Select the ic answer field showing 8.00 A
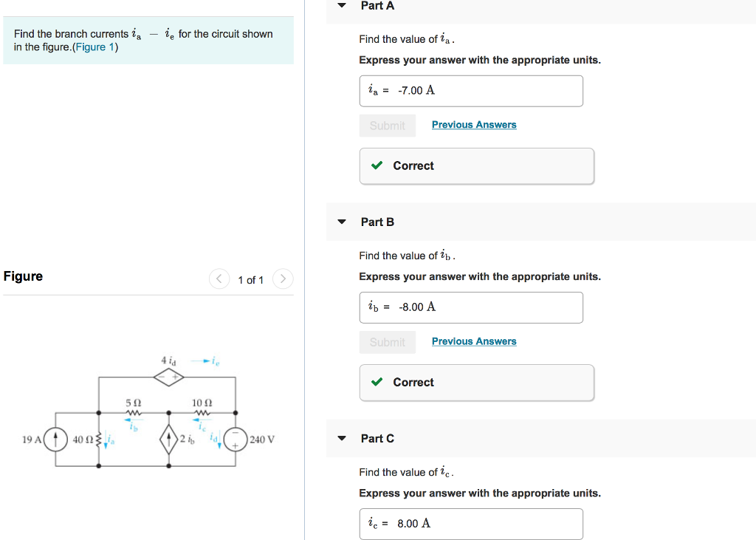Viewport: 756px width, 540px height. 471,523
